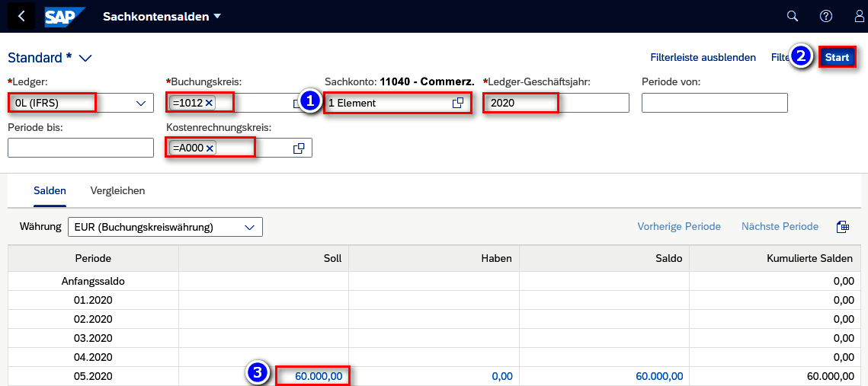Remove the =1012 Buchungskreis token

click(x=209, y=103)
